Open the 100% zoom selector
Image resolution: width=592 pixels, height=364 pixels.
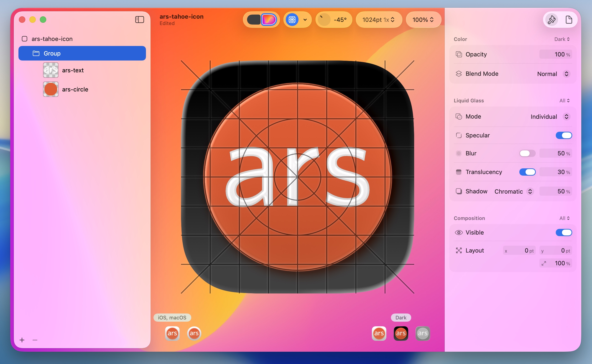[x=423, y=20]
